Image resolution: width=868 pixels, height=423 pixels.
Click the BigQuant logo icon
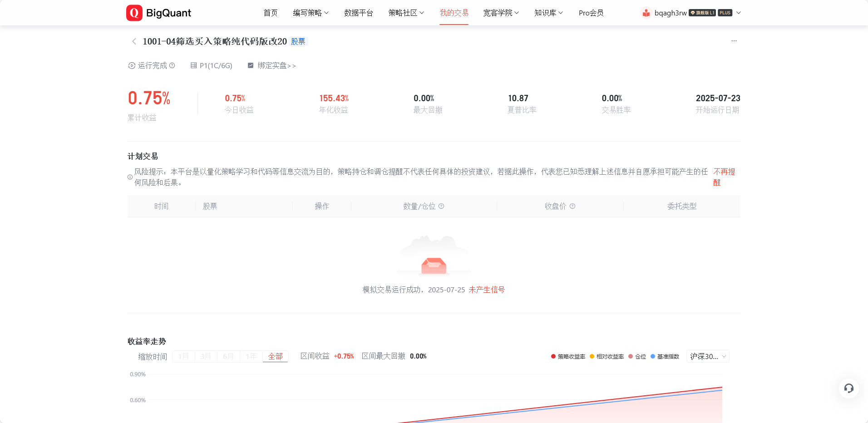point(134,13)
